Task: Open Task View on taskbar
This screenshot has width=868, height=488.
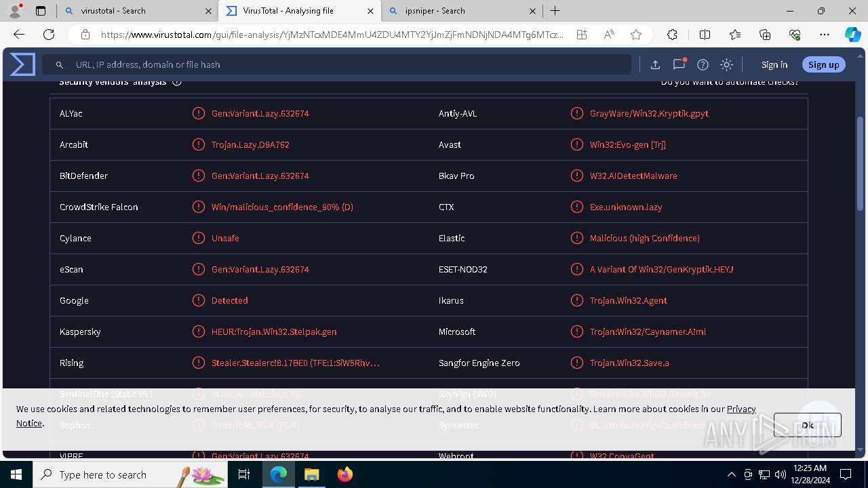Action: 245,474
